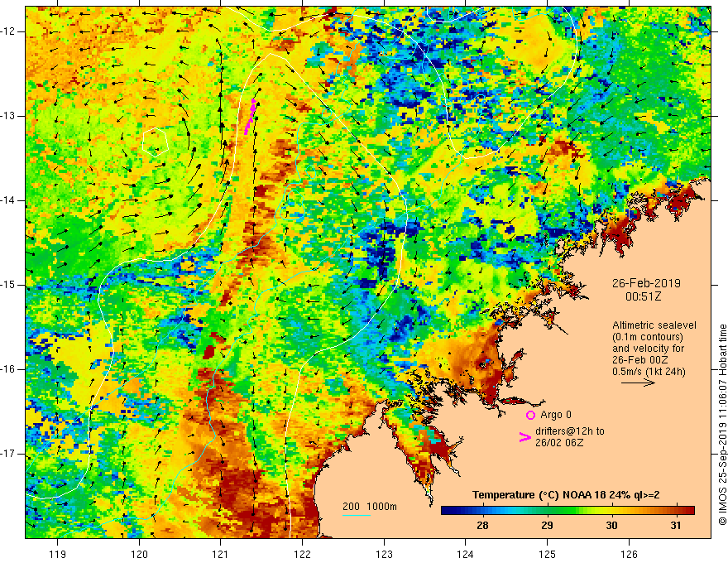
Task: Click the 124 longitude axis label
Action: tap(466, 554)
